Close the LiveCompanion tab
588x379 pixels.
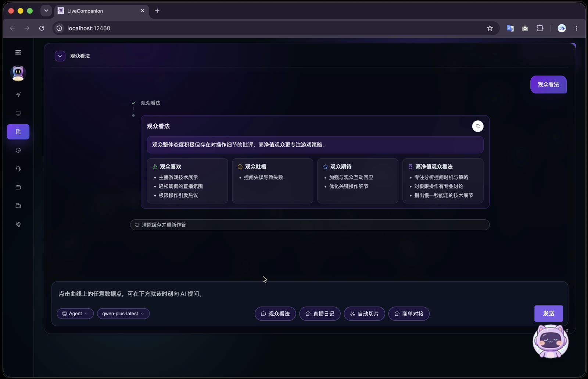tap(143, 11)
